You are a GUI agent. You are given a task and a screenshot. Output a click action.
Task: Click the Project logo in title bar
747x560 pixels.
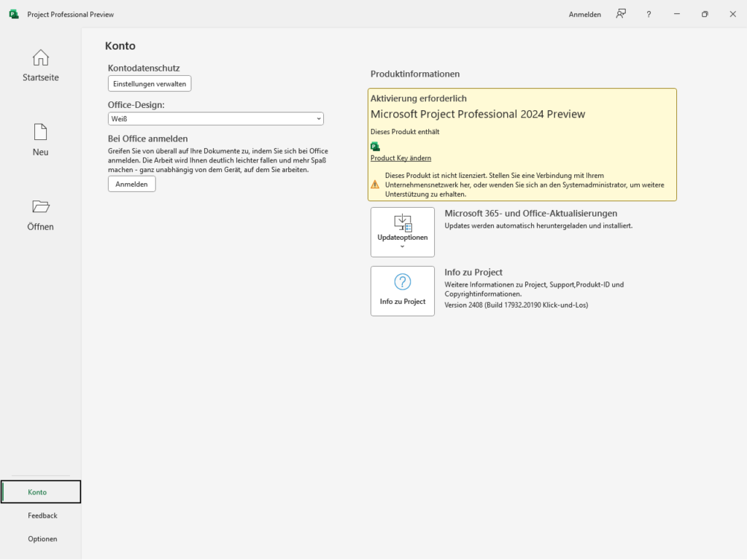[14, 15]
